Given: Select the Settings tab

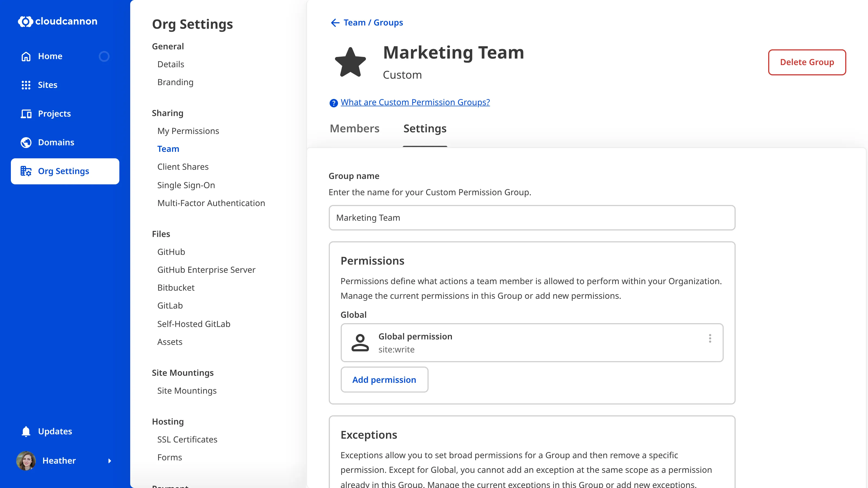Looking at the screenshot, I should tap(425, 129).
